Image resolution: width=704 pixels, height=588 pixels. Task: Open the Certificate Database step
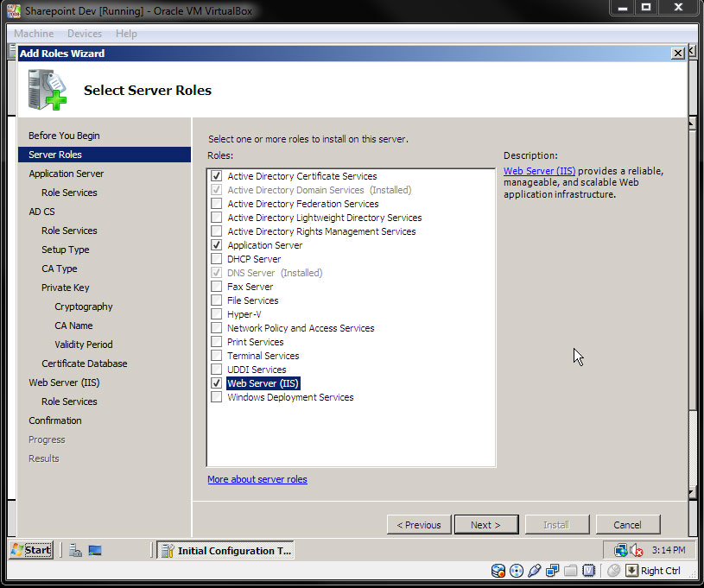85,364
